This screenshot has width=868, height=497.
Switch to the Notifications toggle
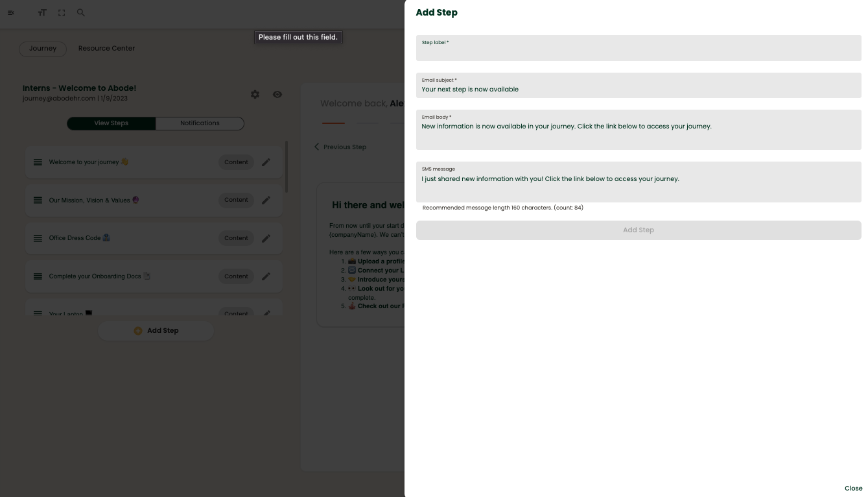(x=200, y=123)
